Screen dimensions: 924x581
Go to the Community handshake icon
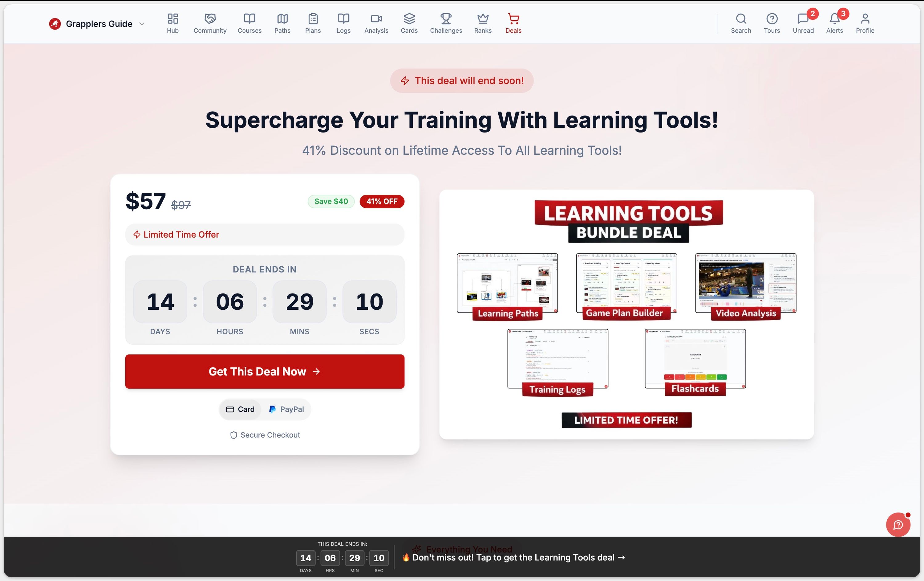point(210,18)
